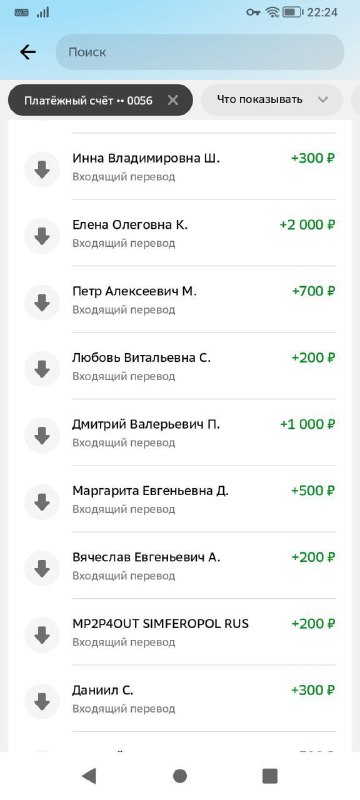Viewport: 360px width, 800px height.
Task: Tap the Android home circle button
Action: (179, 776)
